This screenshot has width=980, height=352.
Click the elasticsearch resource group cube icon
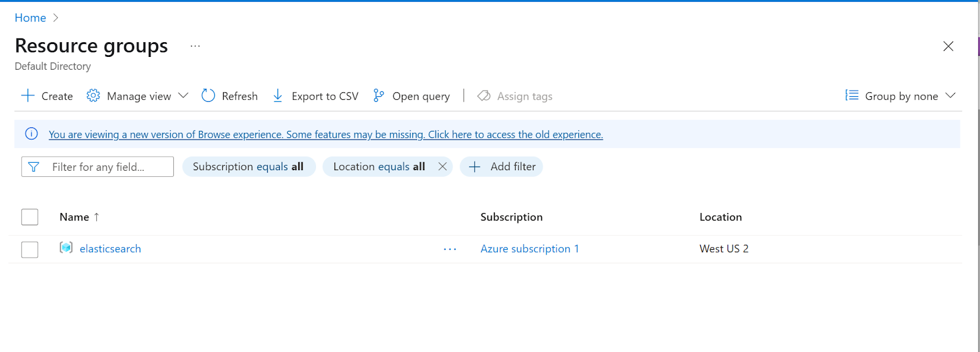tap(66, 248)
